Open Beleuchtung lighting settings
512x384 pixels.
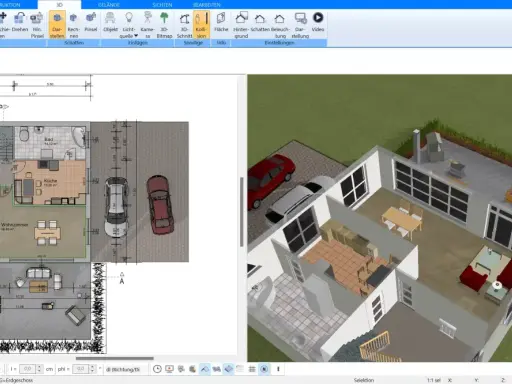280,25
